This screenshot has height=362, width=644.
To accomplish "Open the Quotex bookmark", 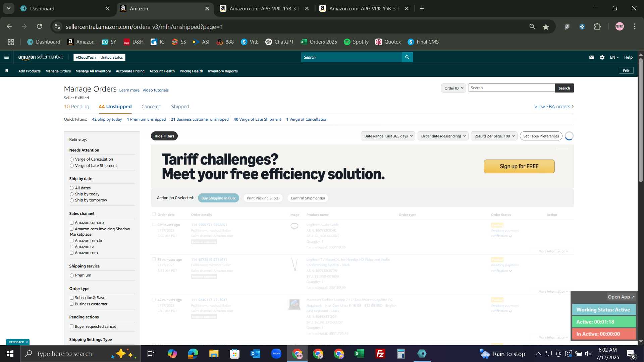I will tap(388, 42).
